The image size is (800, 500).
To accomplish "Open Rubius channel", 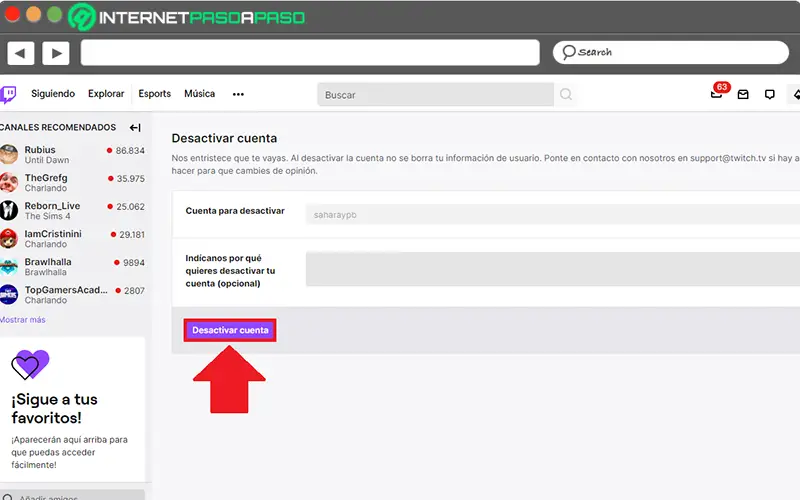I will coord(73,155).
